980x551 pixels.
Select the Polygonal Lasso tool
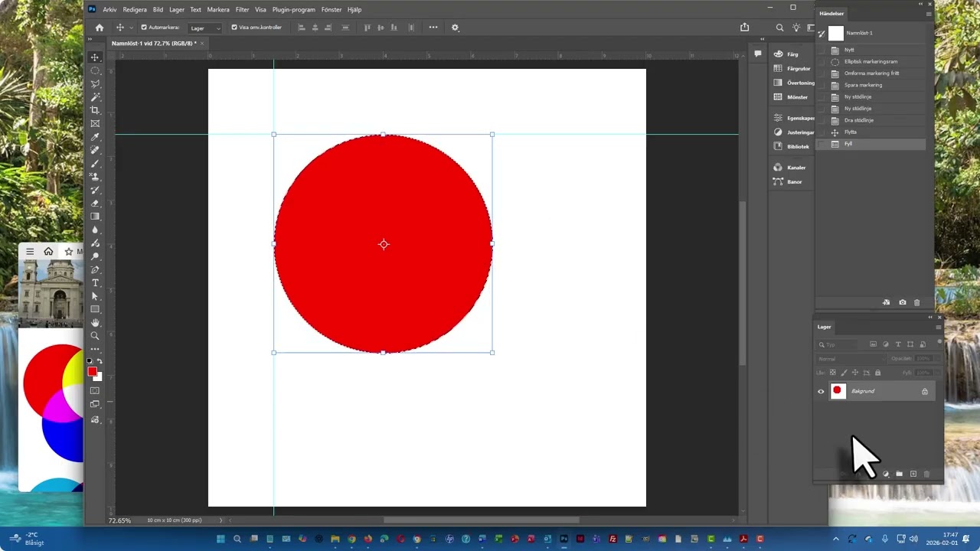point(95,84)
